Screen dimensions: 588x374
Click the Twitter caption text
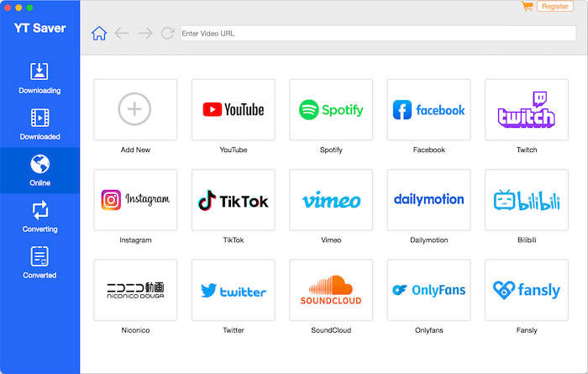[x=234, y=330]
